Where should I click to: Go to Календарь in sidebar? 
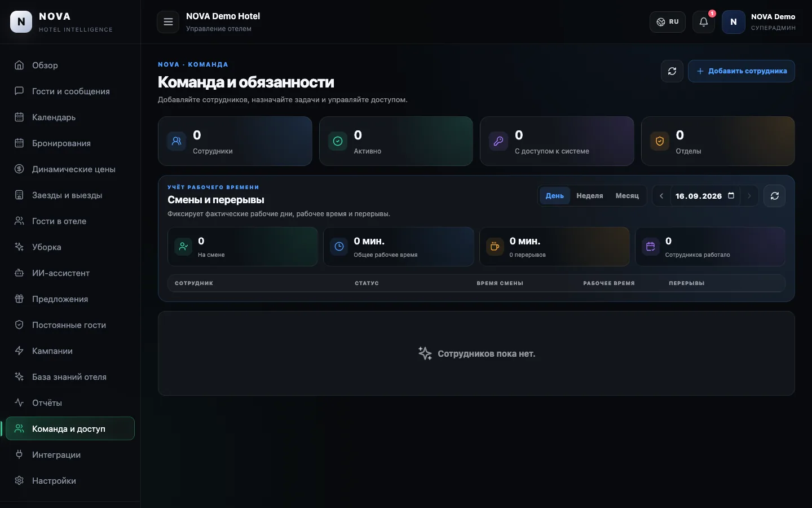[x=70, y=117]
